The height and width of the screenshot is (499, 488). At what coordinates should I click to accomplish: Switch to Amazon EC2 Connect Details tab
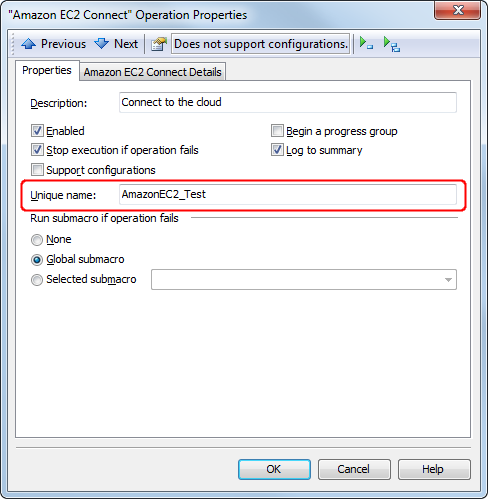[x=153, y=72]
